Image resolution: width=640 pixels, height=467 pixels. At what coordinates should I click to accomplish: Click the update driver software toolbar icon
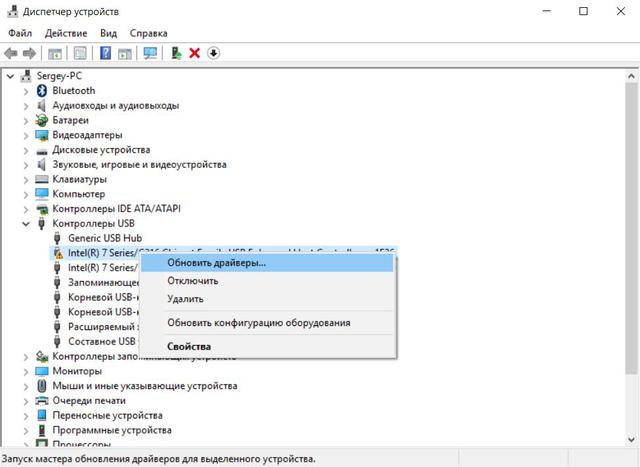[176, 53]
